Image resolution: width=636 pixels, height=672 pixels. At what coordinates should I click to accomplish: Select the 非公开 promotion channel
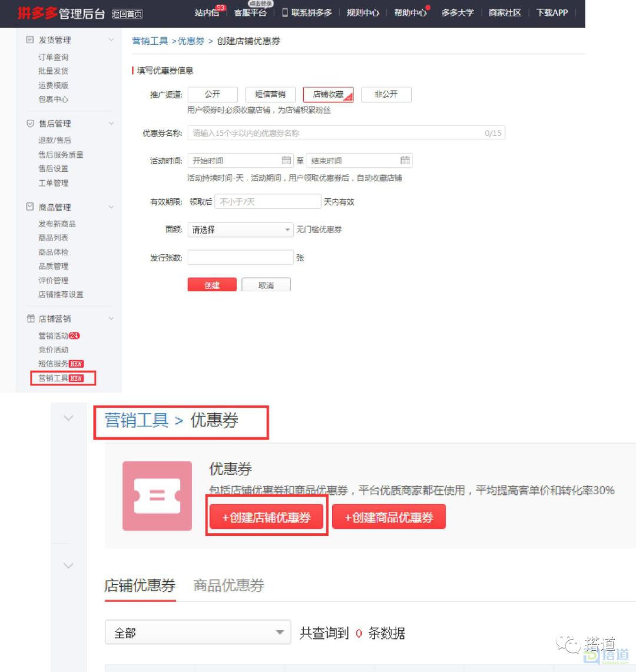[386, 94]
